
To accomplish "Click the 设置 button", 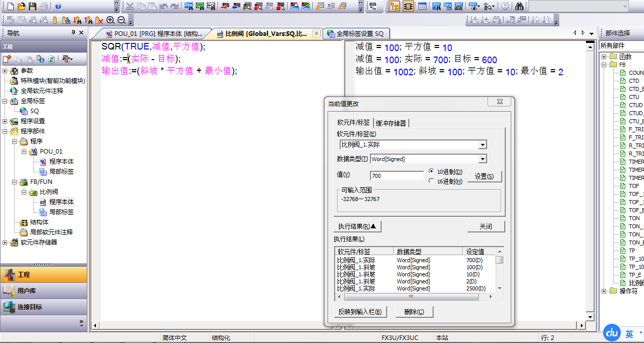I will click(x=485, y=176).
